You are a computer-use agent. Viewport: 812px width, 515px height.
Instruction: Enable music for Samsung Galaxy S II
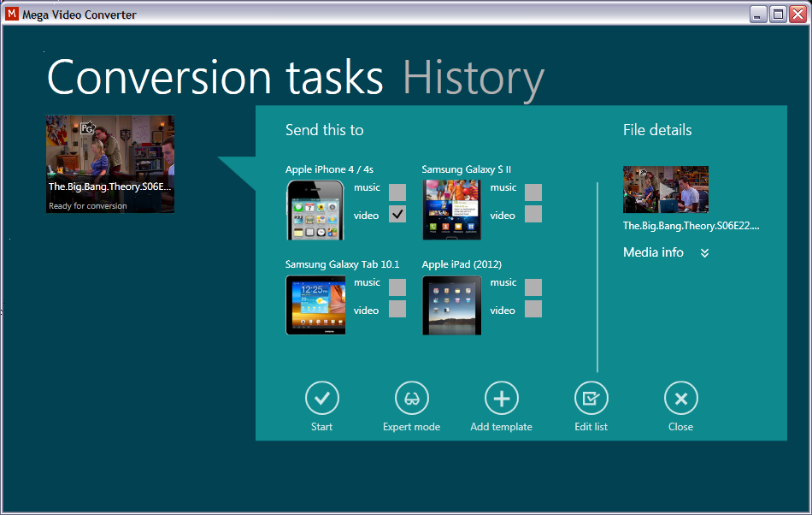(x=533, y=192)
